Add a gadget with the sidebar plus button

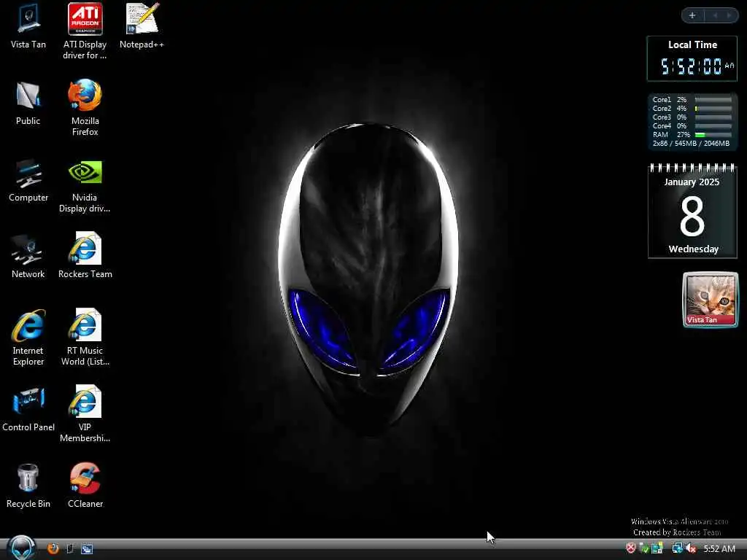[x=692, y=15]
